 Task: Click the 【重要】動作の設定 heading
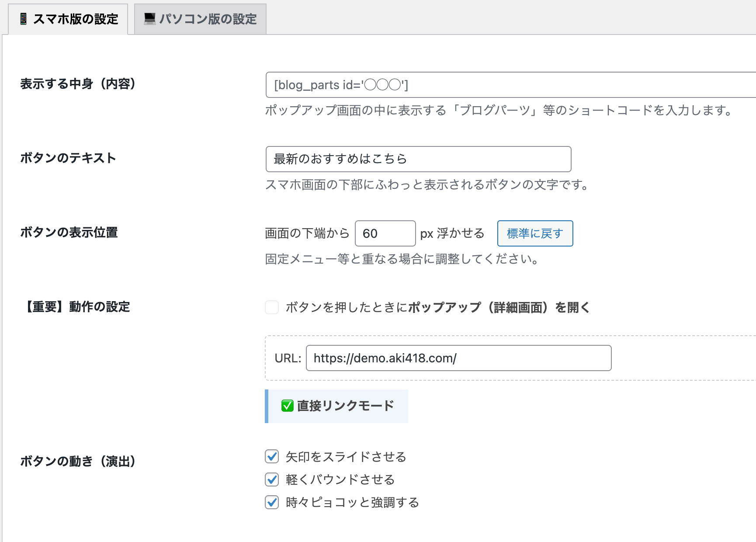click(75, 307)
